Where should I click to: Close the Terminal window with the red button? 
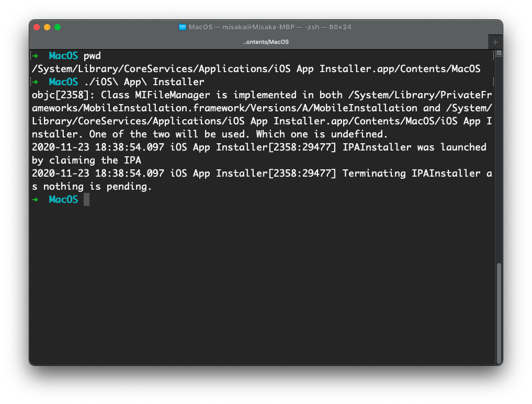pos(37,27)
